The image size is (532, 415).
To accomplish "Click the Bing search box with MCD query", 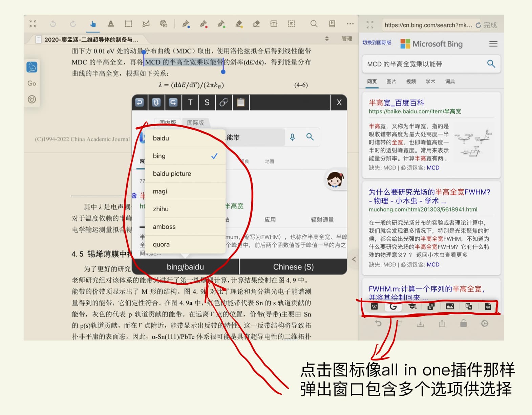I will pos(423,64).
